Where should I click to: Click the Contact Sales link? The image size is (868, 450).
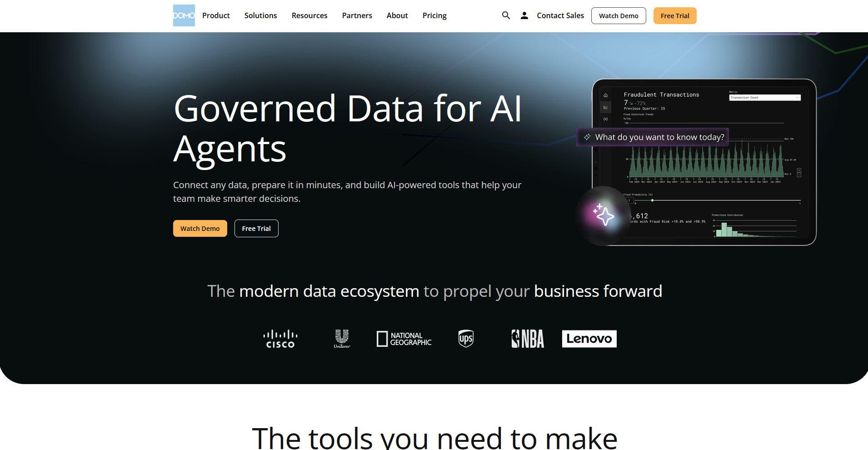(x=560, y=15)
